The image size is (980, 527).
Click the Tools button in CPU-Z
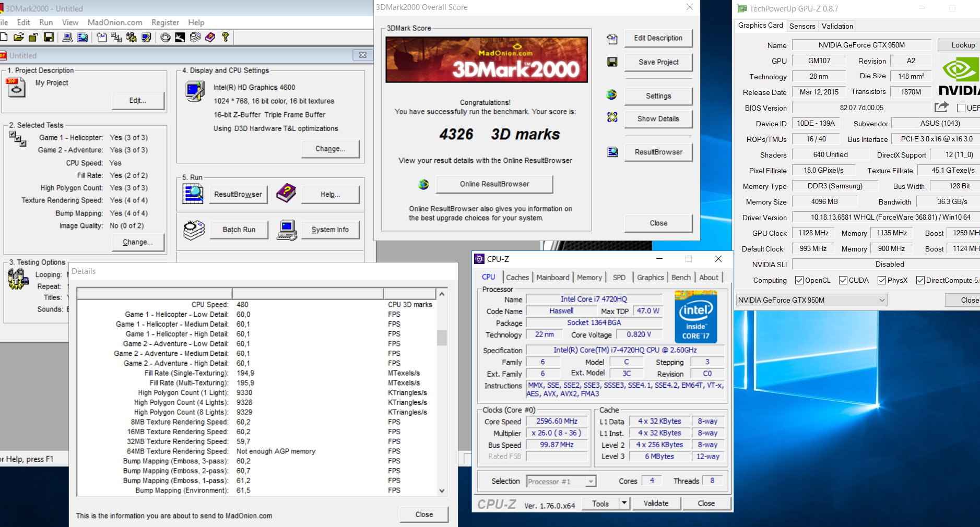[x=600, y=503]
